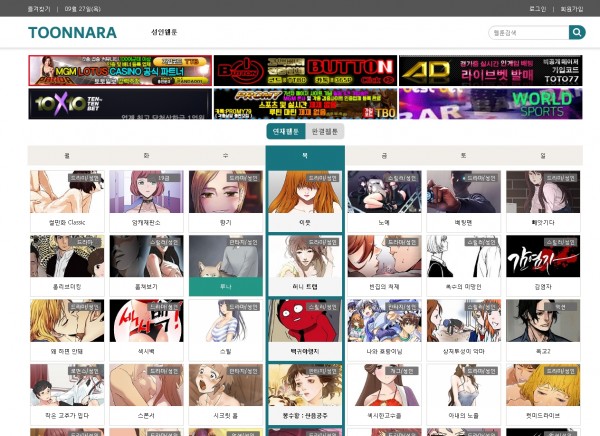This screenshot has width=600, height=436.
Task: Open the 이웃 webtoon thumbnail
Action: (x=305, y=192)
